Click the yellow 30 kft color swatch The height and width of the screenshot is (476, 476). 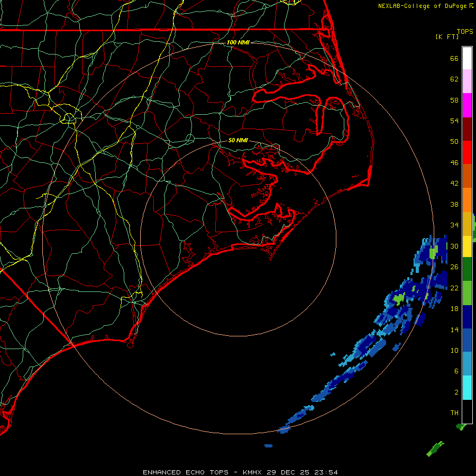467,246
